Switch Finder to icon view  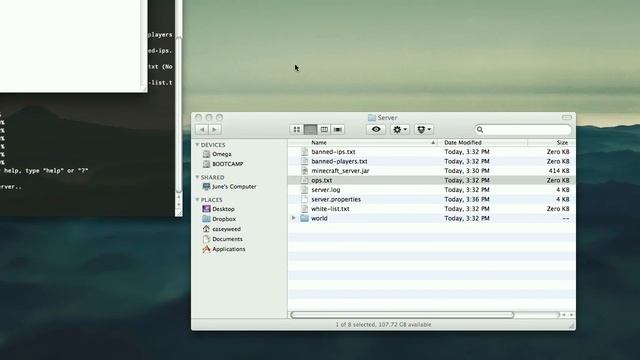tap(297, 129)
